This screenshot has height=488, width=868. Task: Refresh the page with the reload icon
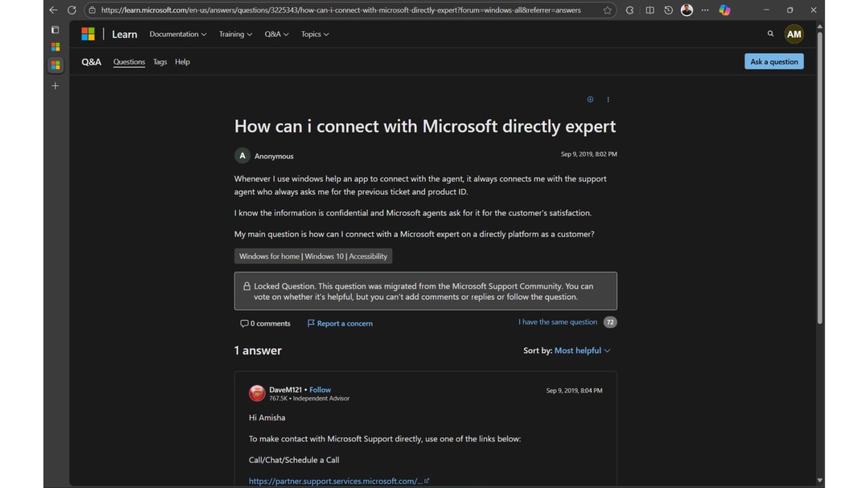point(71,10)
